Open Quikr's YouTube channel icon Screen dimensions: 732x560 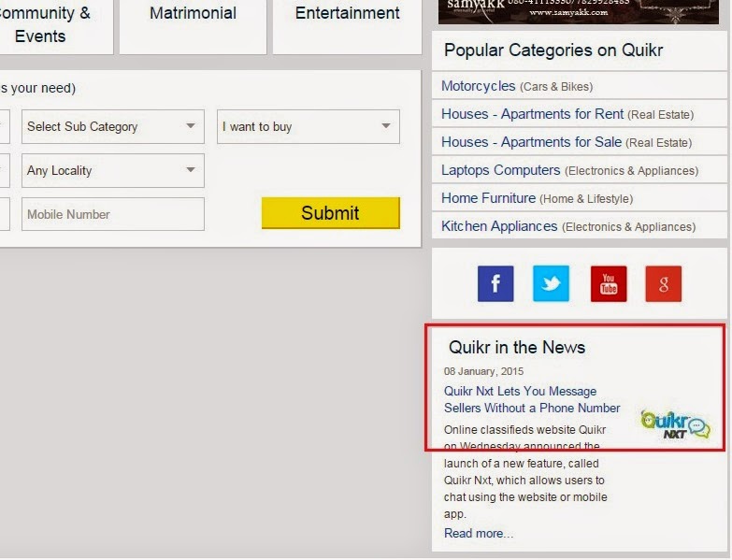pyautogui.click(x=609, y=283)
